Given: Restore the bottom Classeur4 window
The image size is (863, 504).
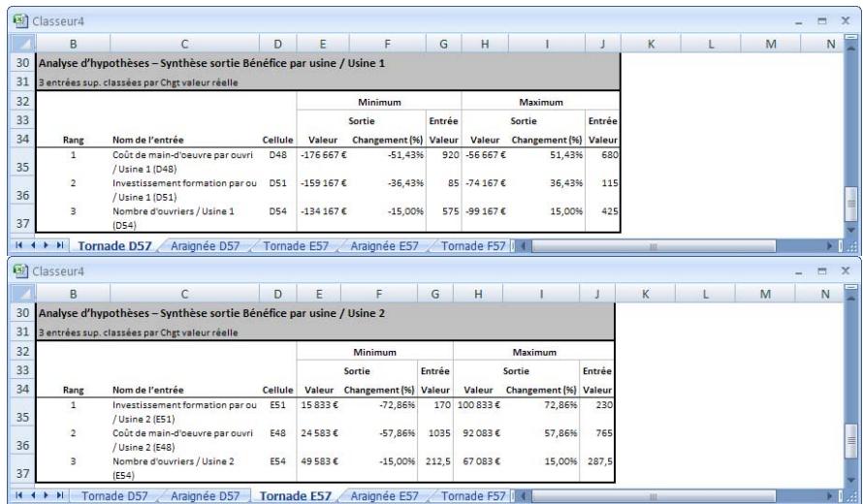Looking at the screenshot, I should pos(822,270).
